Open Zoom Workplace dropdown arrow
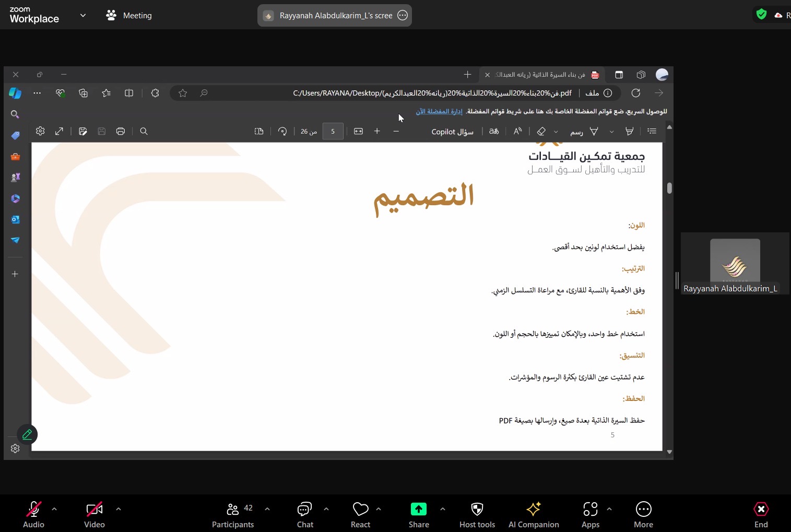 [x=83, y=16]
